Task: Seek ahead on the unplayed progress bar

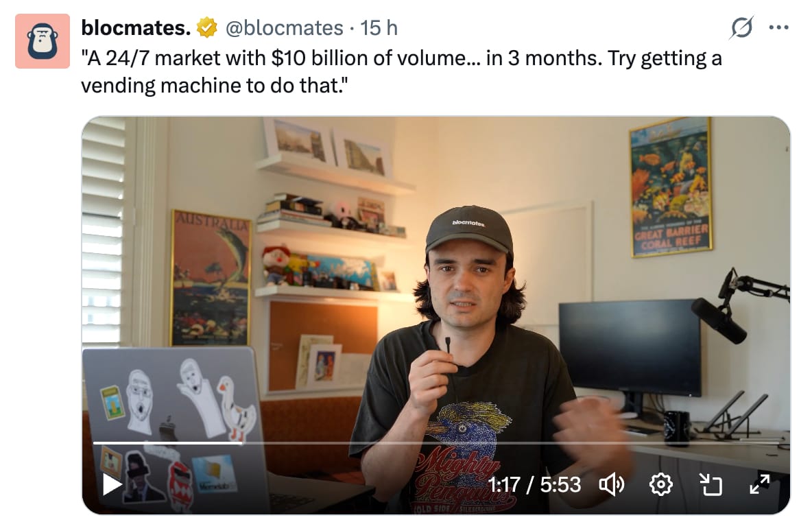Action: click(x=511, y=443)
